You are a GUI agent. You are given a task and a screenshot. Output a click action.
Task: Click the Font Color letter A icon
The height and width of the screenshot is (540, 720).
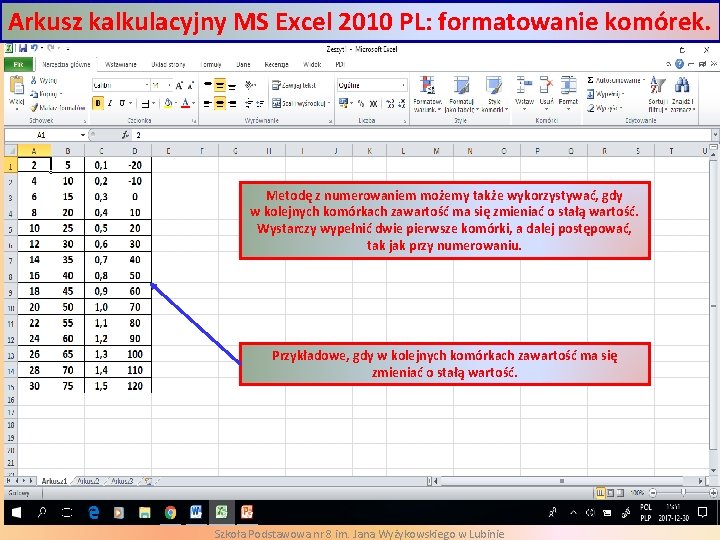pos(186,103)
